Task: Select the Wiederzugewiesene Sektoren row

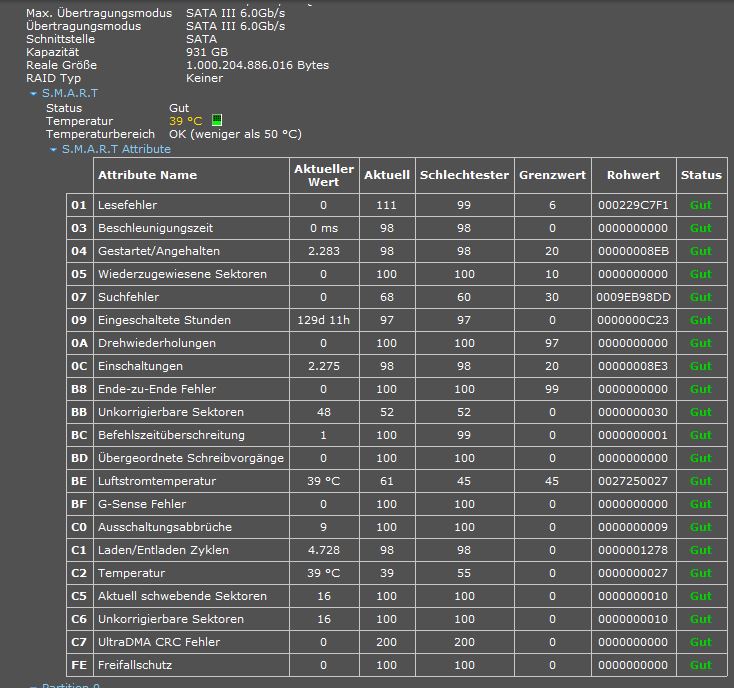Action: (397, 274)
